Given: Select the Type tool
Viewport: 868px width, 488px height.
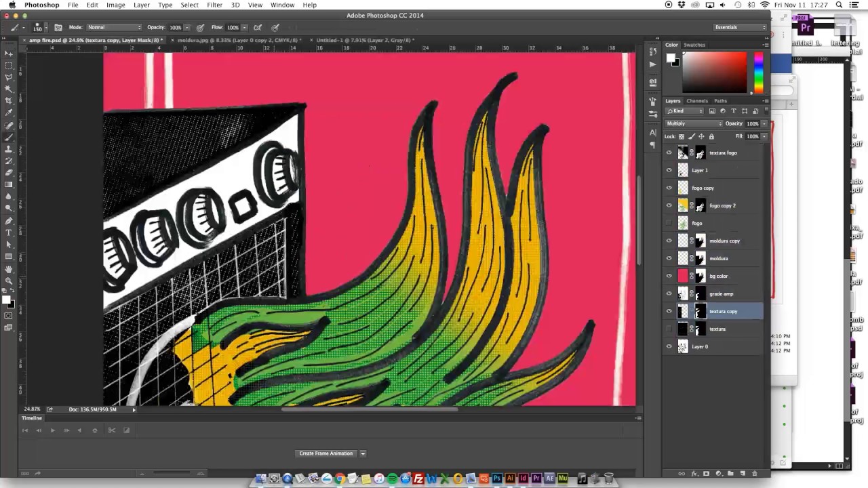Looking at the screenshot, I should pos(9,232).
